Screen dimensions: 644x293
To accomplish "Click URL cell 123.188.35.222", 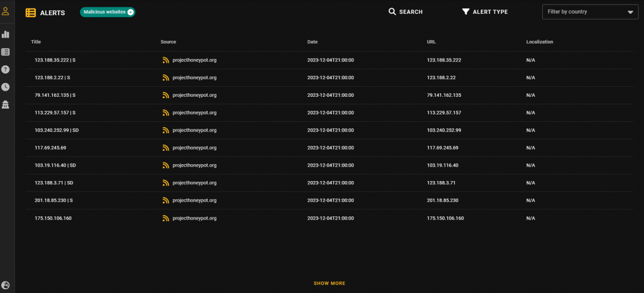I will tap(444, 60).
